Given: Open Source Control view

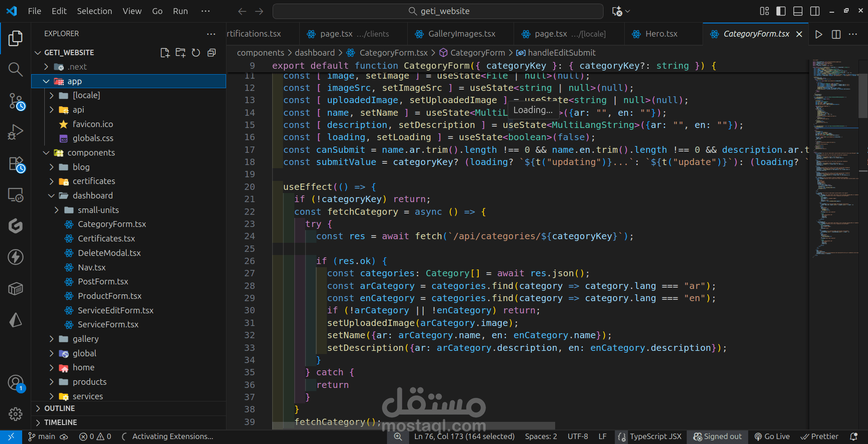Looking at the screenshot, I should pos(16,101).
